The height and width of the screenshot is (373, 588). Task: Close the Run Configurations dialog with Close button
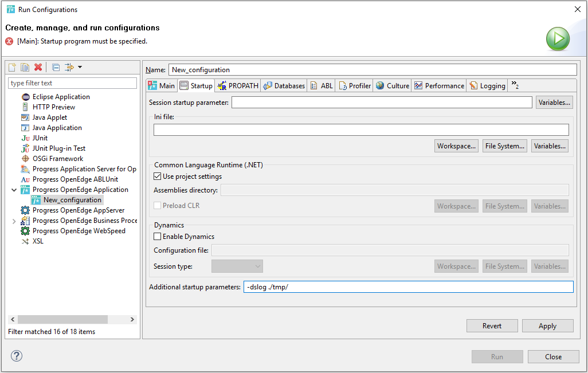click(x=553, y=356)
